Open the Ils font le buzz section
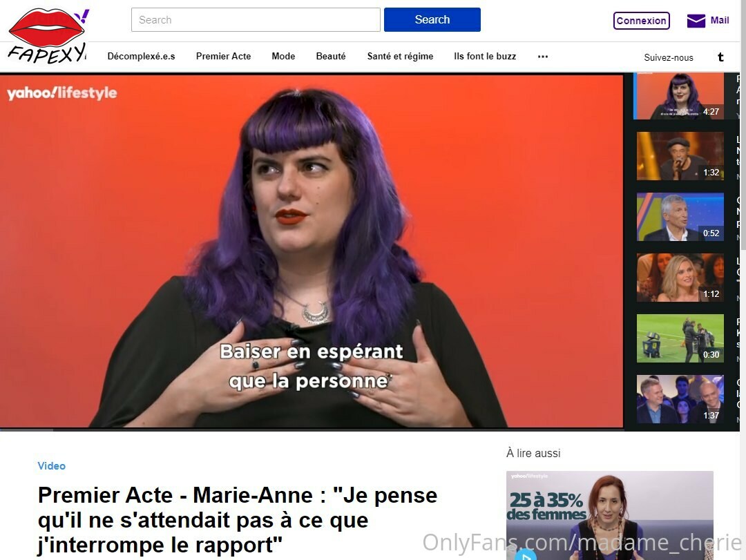The image size is (746, 560). 485,56
